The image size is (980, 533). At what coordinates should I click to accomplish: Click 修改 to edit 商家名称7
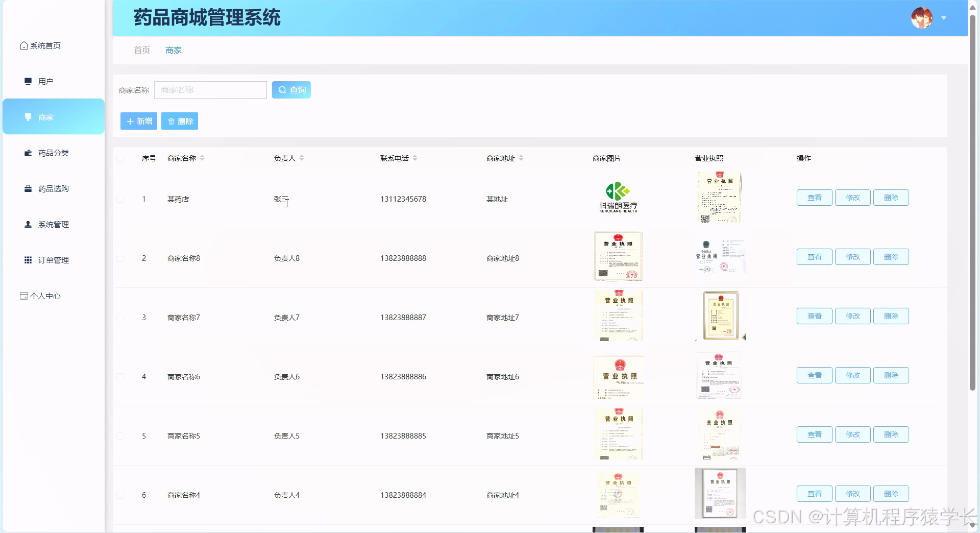[852, 316]
